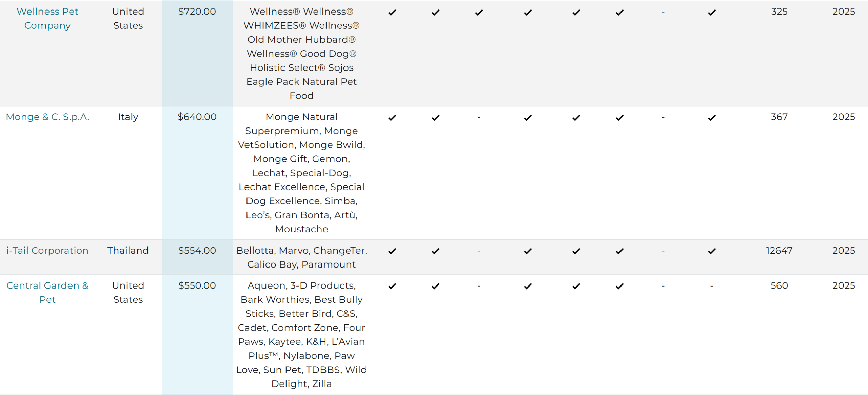The width and height of the screenshot is (868, 395).
Task: Click the first checkmark in Central Garden row
Action: pos(392,287)
